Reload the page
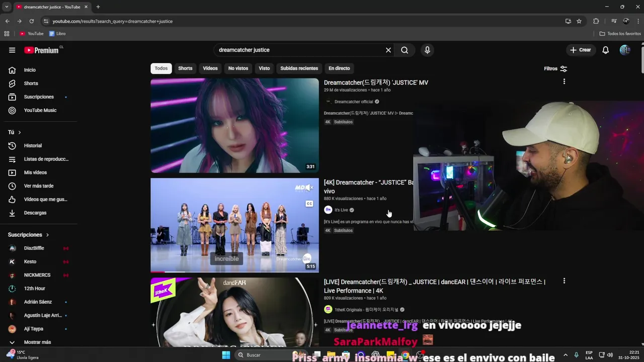Viewport: 644px width, 362px height. (31, 21)
